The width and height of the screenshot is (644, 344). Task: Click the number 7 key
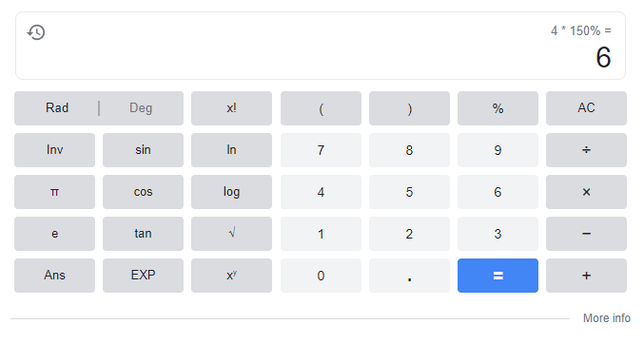click(x=321, y=150)
